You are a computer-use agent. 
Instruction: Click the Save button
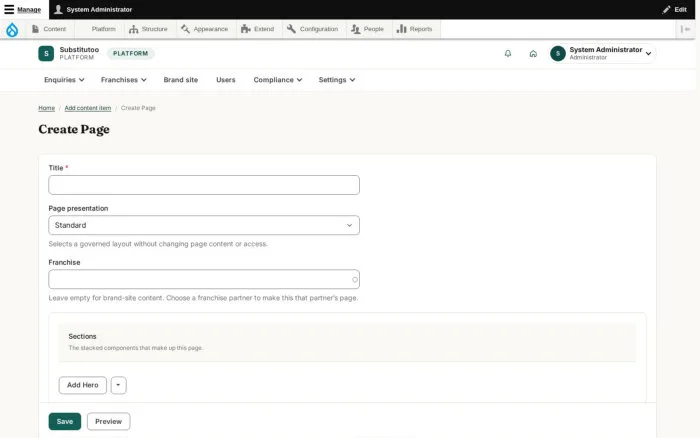pyautogui.click(x=65, y=421)
